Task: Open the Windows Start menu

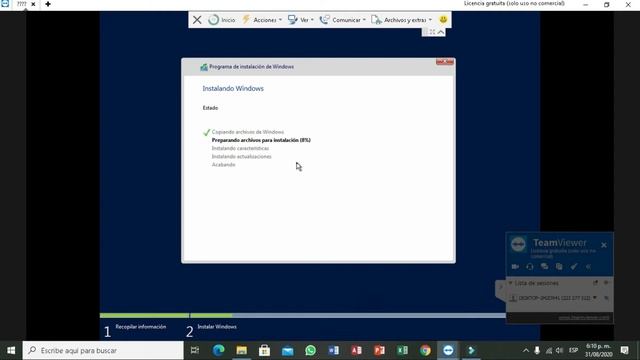Action: [x=11, y=350]
